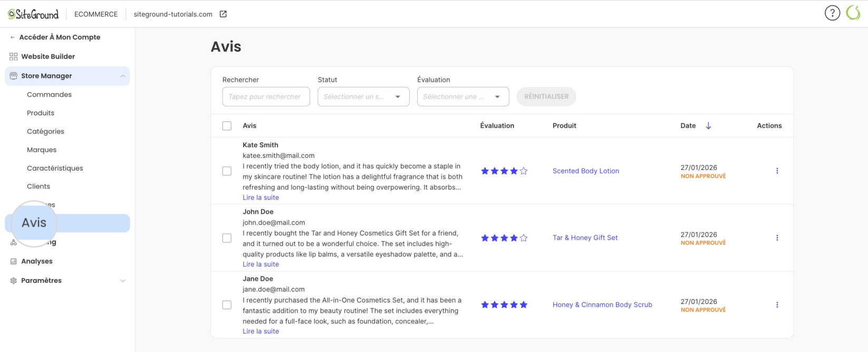868x352 pixels.
Task: Click Accéder À Mon Compte link
Action: point(60,37)
